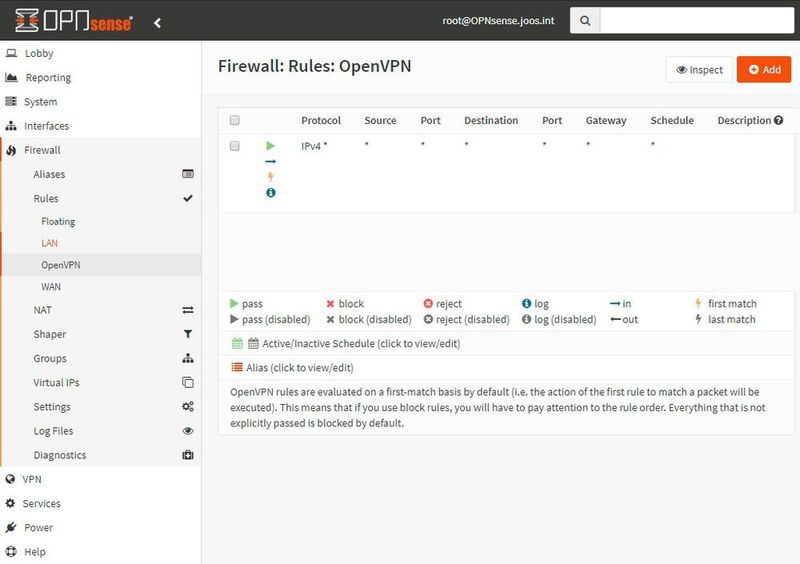Click the IPv4 * protocol cell

pyautogui.click(x=314, y=146)
